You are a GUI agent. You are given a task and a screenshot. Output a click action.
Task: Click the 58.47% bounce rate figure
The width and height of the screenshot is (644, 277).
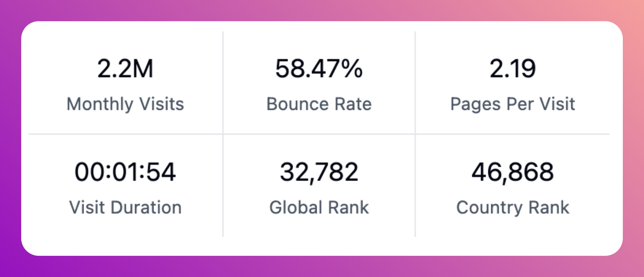pos(319,69)
